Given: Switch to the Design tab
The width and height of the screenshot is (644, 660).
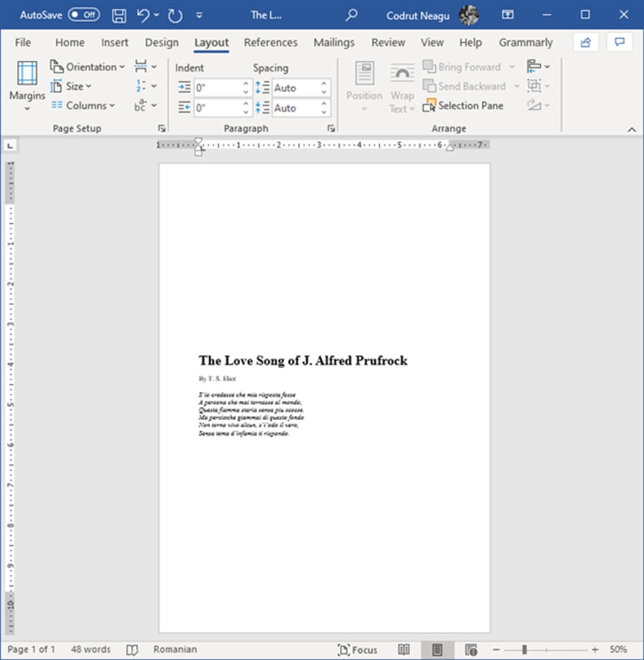Looking at the screenshot, I should click(162, 42).
